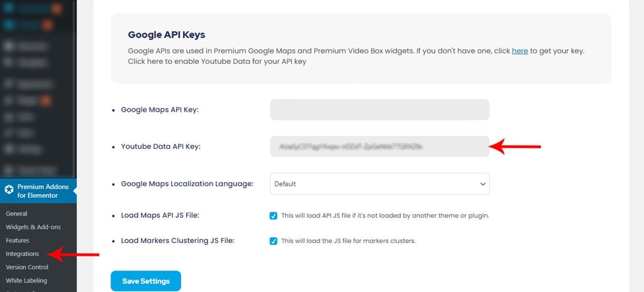Click the Save Settings button

click(x=146, y=281)
